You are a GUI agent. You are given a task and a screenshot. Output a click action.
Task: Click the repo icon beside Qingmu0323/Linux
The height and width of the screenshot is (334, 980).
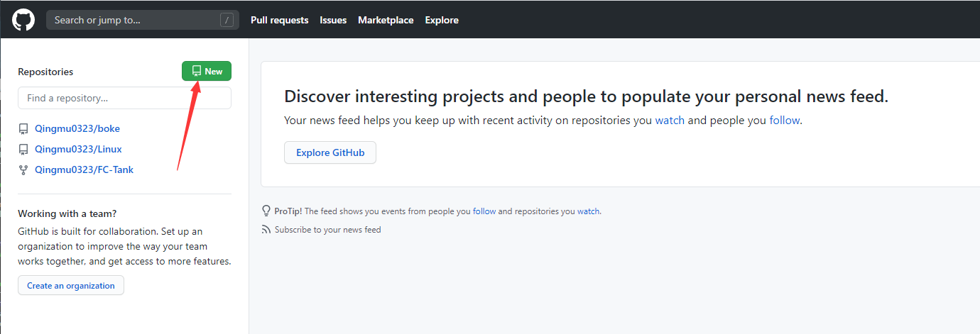click(x=23, y=150)
